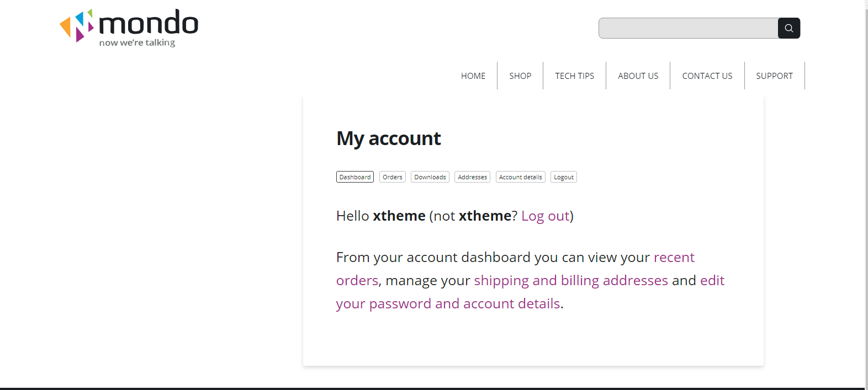The image size is (868, 390).
Task: Open "shipping and billing addresses" link
Action: click(570, 281)
